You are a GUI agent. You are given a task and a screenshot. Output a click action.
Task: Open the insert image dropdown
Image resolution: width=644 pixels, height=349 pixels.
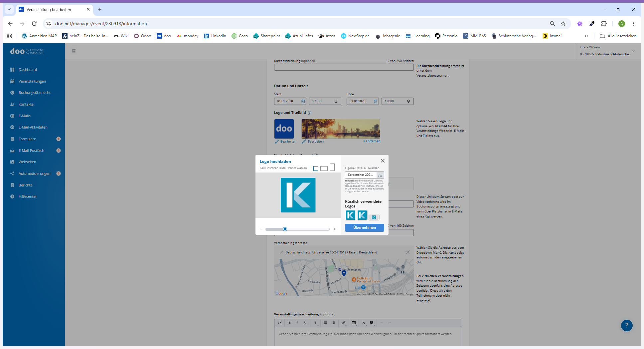(354, 323)
